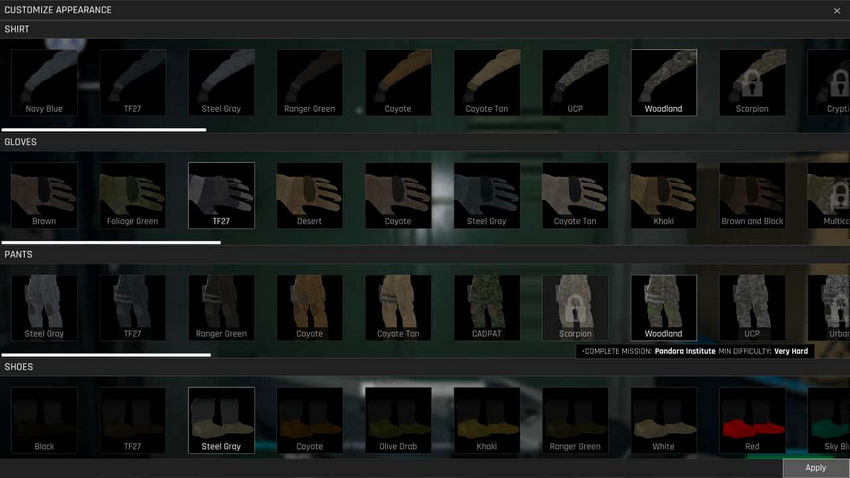Pick the Khaki gloves
The height and width of the screenshot is (478, 850).
pos(663,196)
